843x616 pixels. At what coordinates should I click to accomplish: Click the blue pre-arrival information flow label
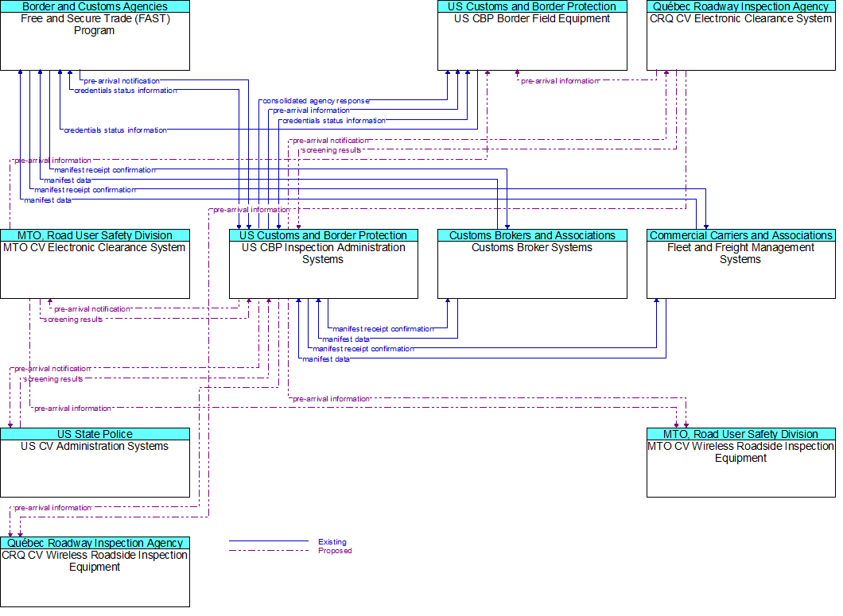tap(311, 110)
